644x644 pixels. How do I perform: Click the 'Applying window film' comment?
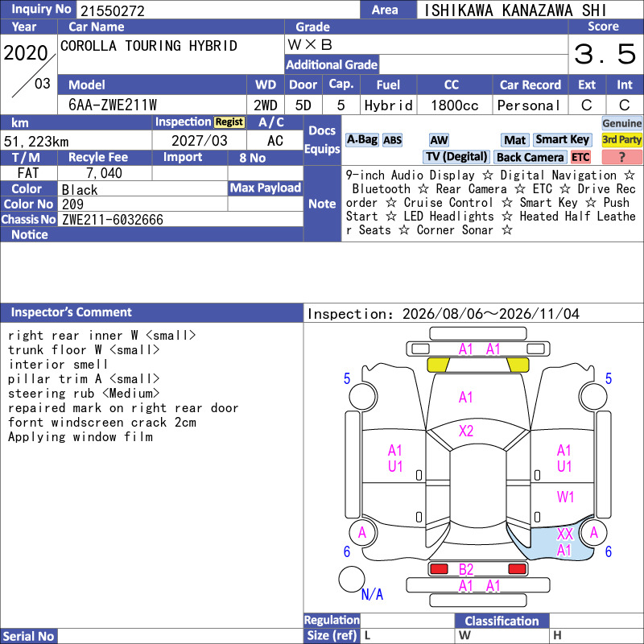[x=80, y=436]
